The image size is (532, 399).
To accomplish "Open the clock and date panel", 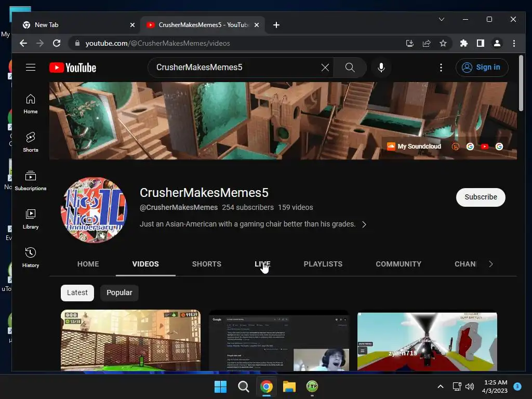I will point(495,387).
